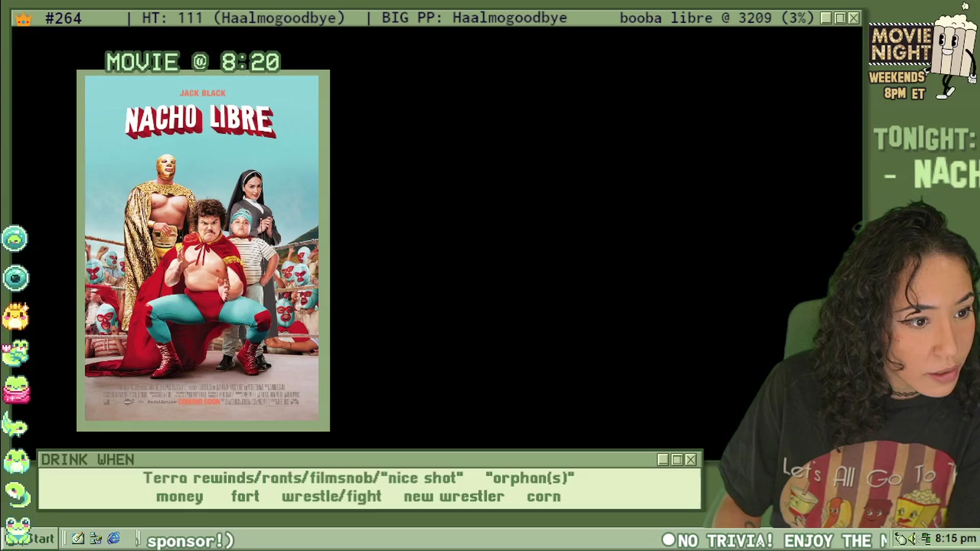Close the main top title bar window
Screen dimensions: 980x551
(853, 18)
